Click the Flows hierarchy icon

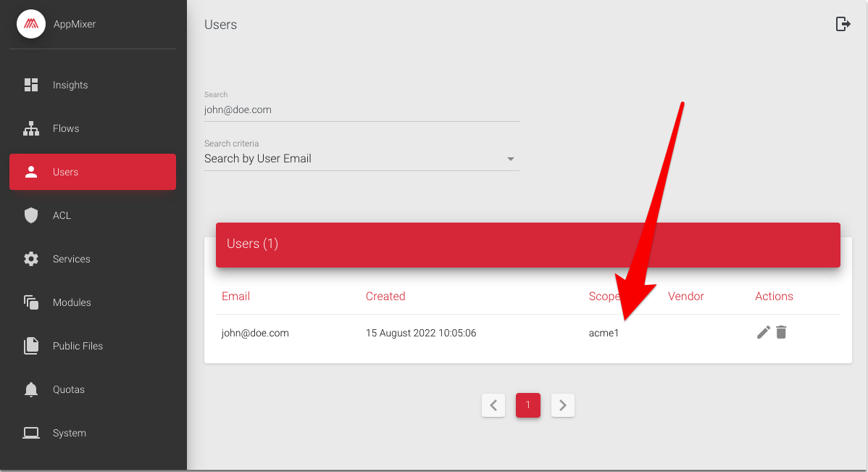[x=31, y=128]
